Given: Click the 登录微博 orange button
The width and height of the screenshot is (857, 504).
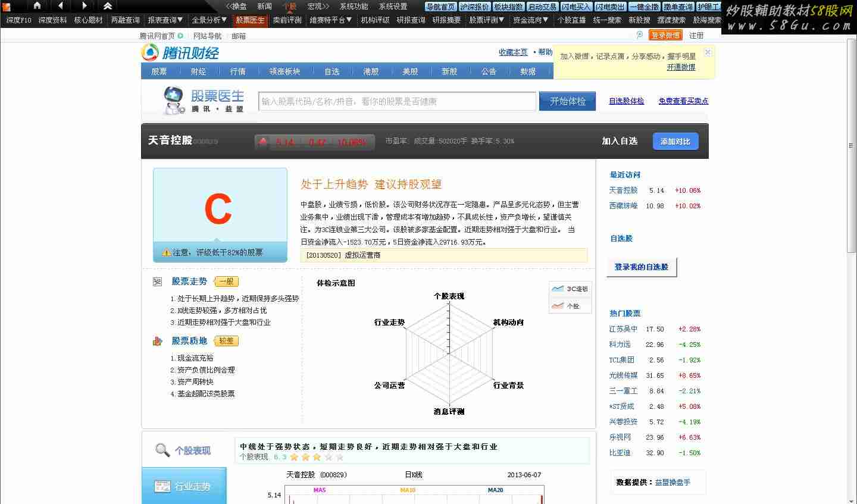Looking at the screenshot, I should (665, 35).
